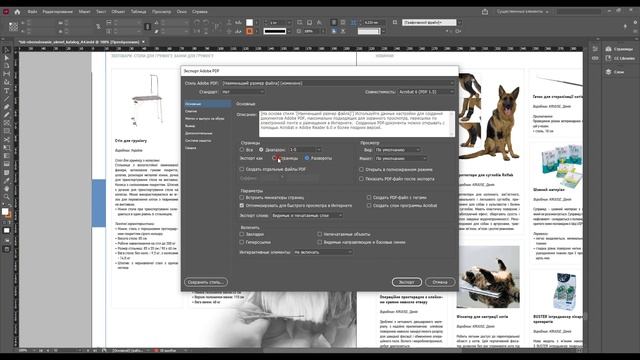Open the Совместимость (Acrobat version) dropdown

(x=426, y=92)
